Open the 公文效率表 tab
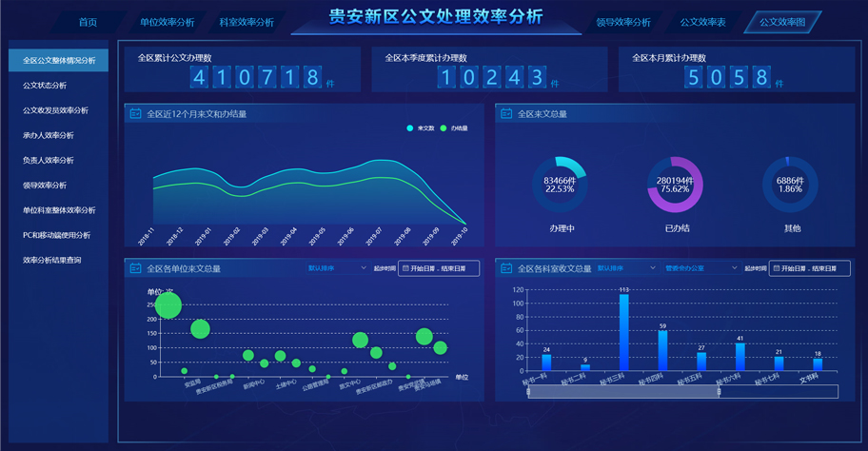The image size is (868, 451). coord(702,22)
